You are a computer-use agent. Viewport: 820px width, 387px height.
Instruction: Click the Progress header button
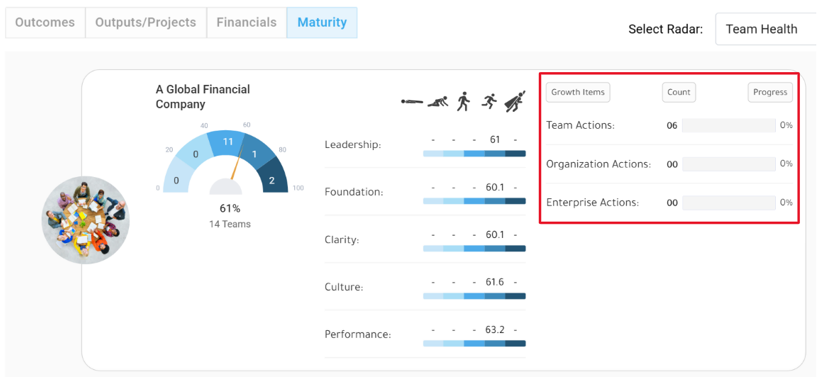point(770,93)
